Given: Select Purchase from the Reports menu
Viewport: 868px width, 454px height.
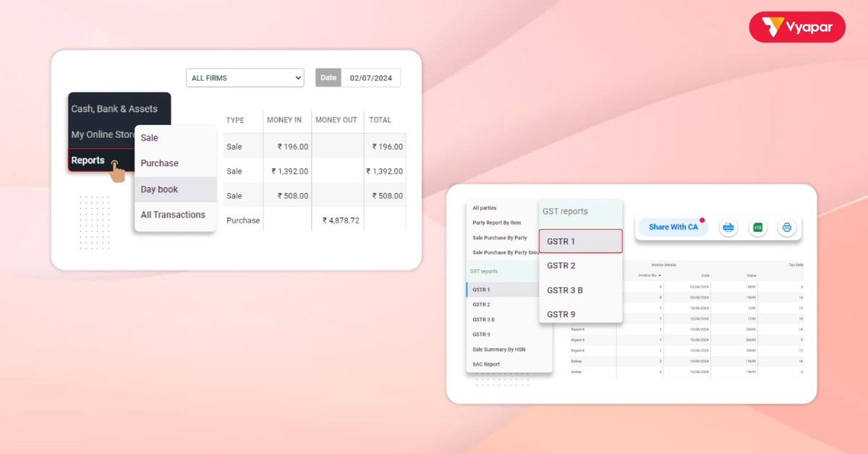Looking at the screenshot, I should (x=159, y=163).
